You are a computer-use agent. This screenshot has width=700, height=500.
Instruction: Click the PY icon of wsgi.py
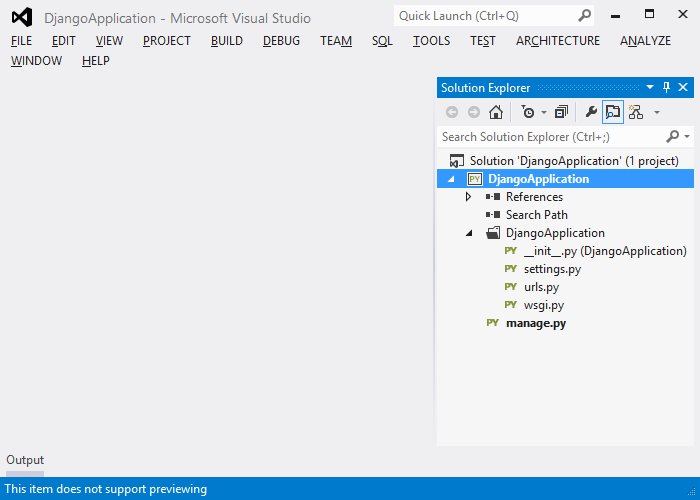511,305
